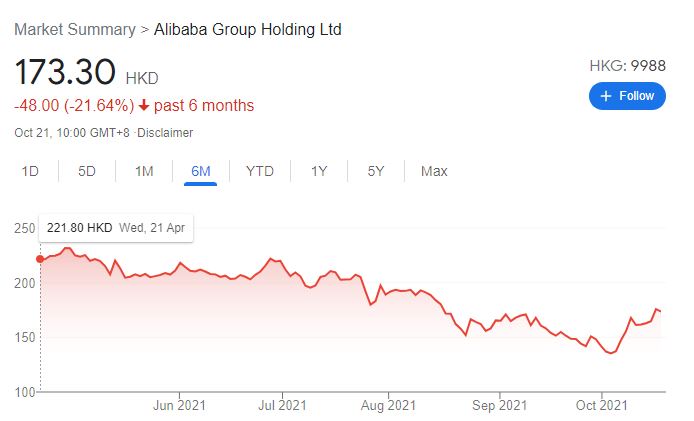Display the Max time range
This screenshot has width=694, height=421.
pyautogui.click(x=434, y=171)
